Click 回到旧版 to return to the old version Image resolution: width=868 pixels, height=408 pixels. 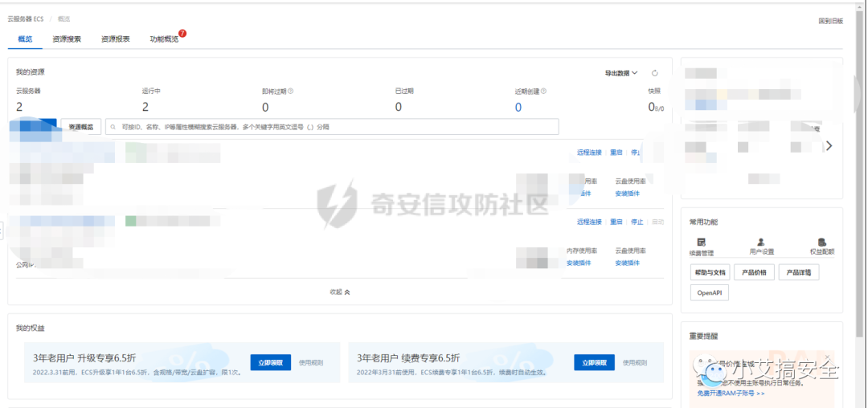click(x=831, y=21)
